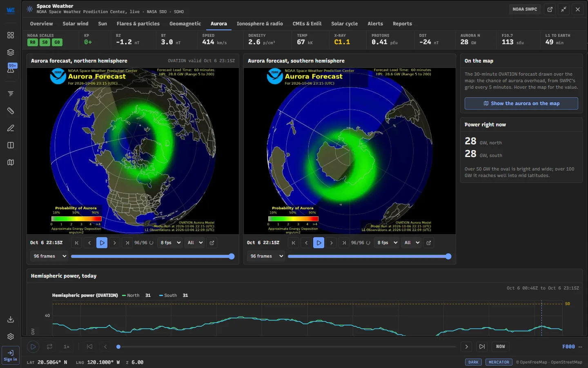Click the northern hemisphere aurora forecast image
This screenshot has height=368, width=588.
(133, 151)
